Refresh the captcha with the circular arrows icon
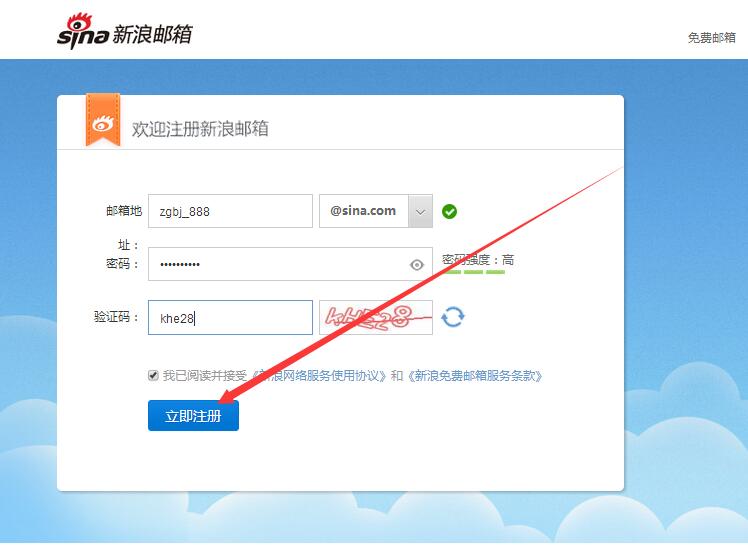Screen dimensions: 748x546 pos(453,317)
